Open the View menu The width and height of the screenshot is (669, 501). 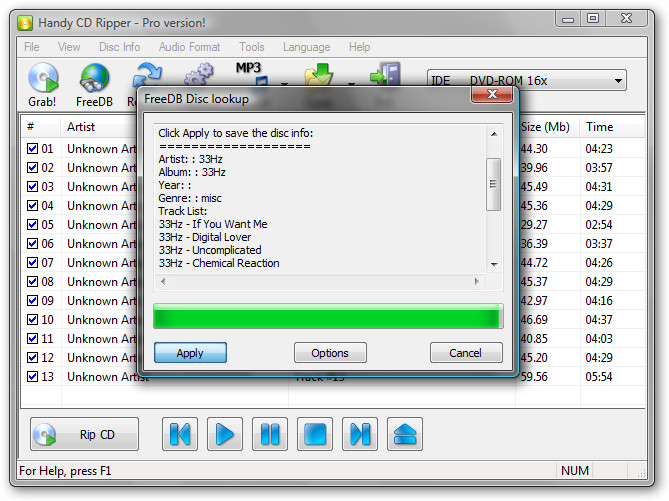(69, 47)
